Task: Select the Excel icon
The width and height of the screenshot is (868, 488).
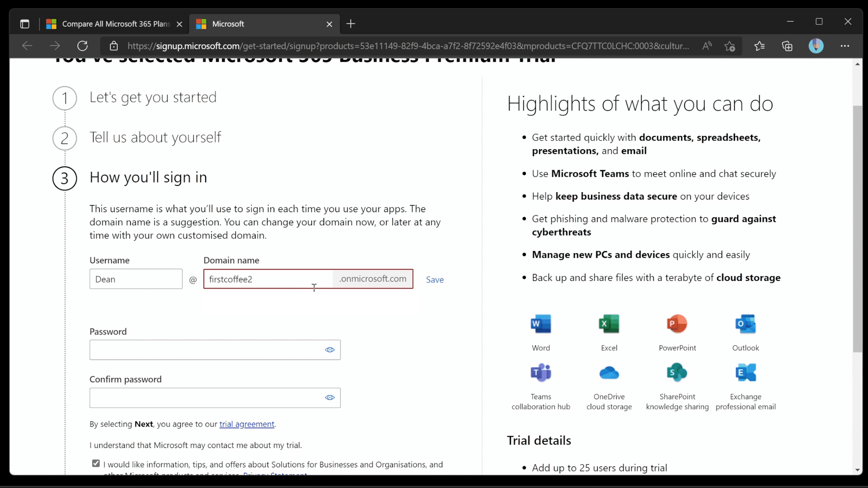Action: tap(609, 324)
